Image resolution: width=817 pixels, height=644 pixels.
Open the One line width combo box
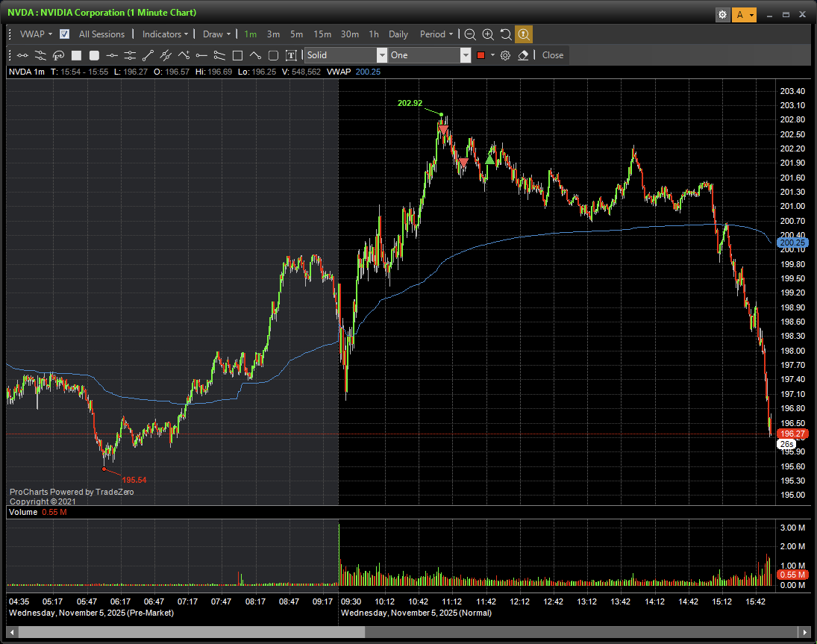click(x=430, y=55)
